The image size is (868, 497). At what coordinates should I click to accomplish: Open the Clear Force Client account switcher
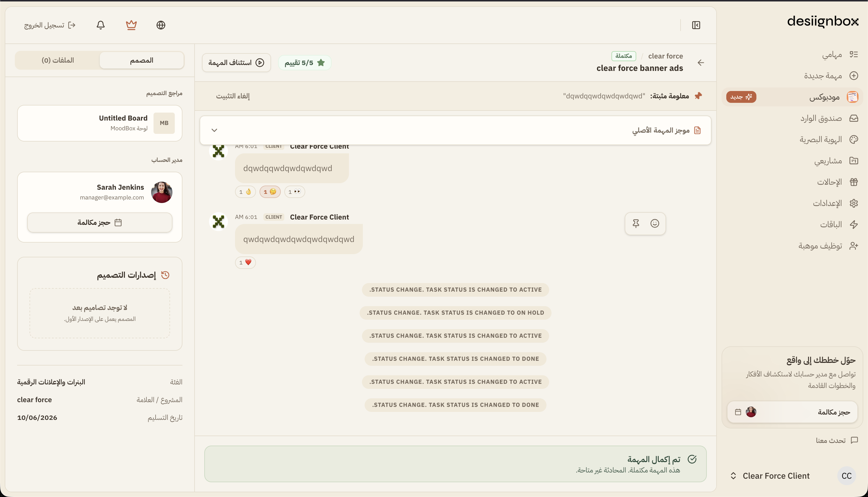point(793,476)
